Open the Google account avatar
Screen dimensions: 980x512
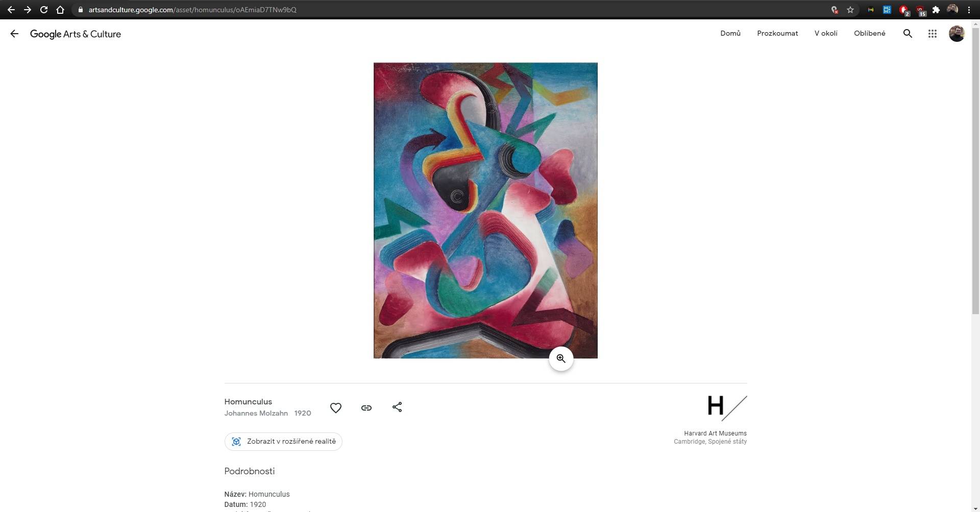tap(957, 34)
